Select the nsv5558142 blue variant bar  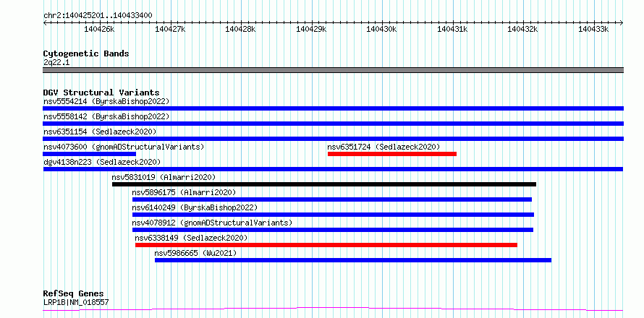333,124
